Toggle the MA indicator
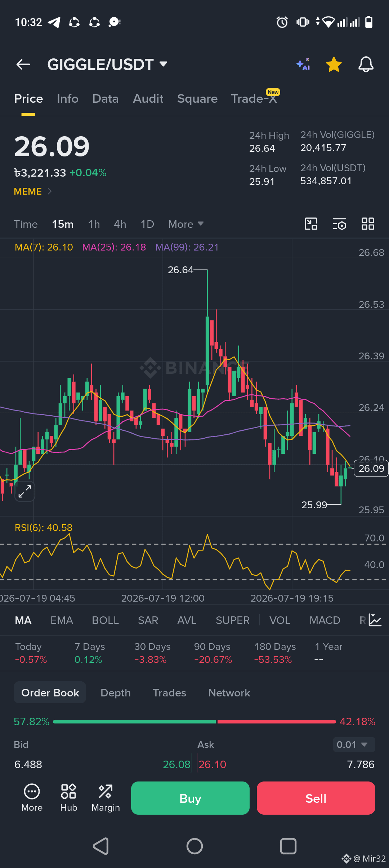The width and height of the screenshot is (389, 868). point(23,620)
